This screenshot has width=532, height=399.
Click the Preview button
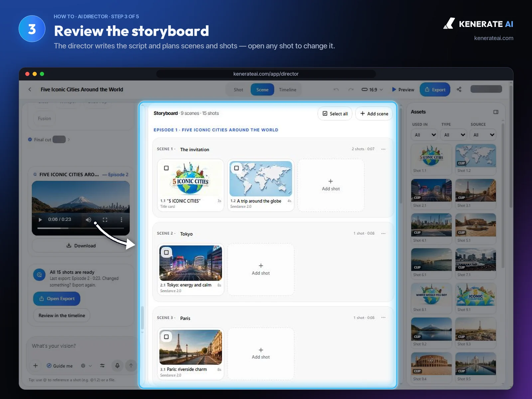point(403,89)
